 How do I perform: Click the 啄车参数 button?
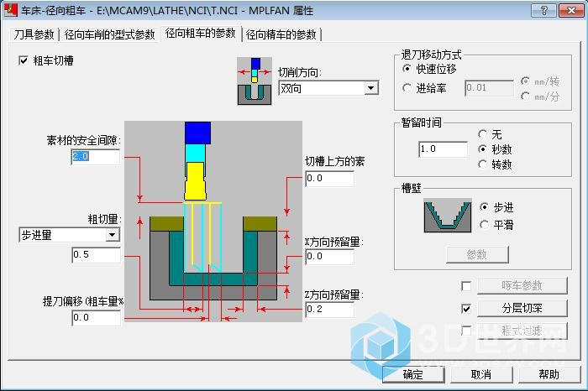coord(522,286)
